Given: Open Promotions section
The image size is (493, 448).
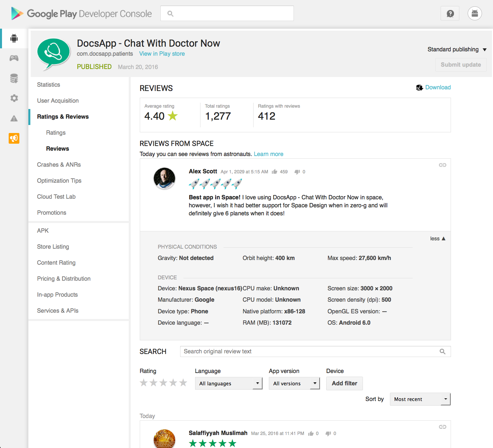Looking at the screenshot, I should point(51,213).
